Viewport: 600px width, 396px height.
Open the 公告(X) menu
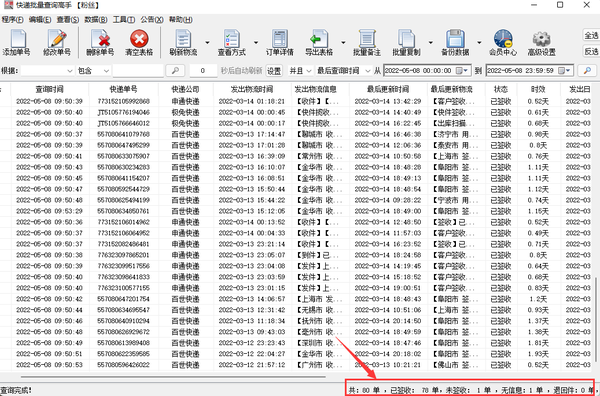(152, 20)
